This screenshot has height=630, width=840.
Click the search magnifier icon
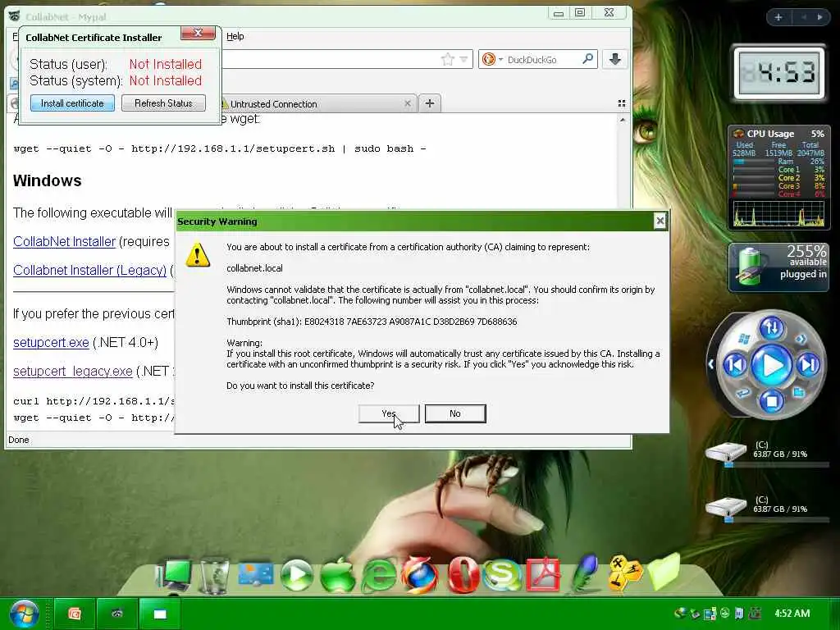click(587, 59)
